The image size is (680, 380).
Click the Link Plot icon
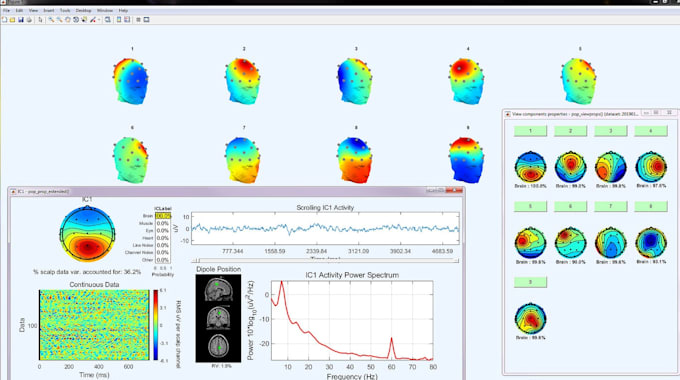[108, 20]
